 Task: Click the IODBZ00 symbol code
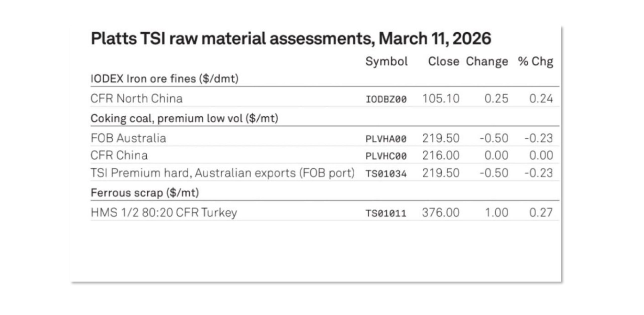pyautogui.click(x=386, y=99)
